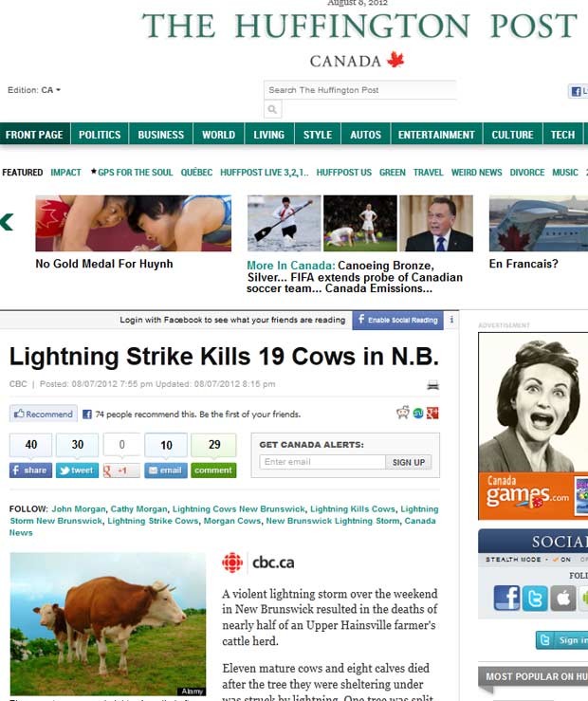This screenshot has width=588, height=701.
Task: Enable Social Reading with Facebook
Action: (397, 320)
